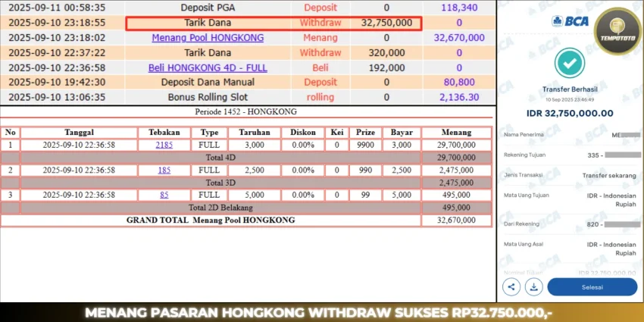This screenshot has width=644, height=322.
Task: Click the Diskon column header
Action: 303,133
